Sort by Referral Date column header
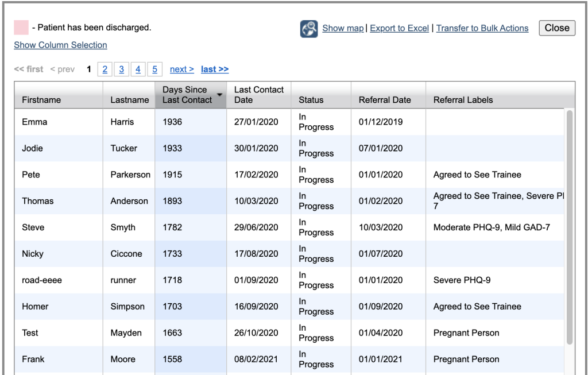588x375 pixels. click(x=385, y=100)
